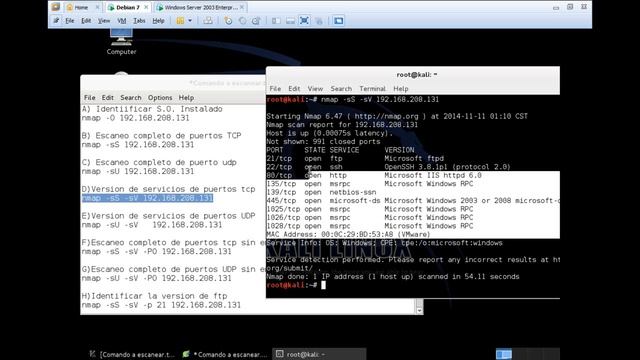Revert to previous snapshot icon
The image size is (640, 360).
(x=242, y=20)
